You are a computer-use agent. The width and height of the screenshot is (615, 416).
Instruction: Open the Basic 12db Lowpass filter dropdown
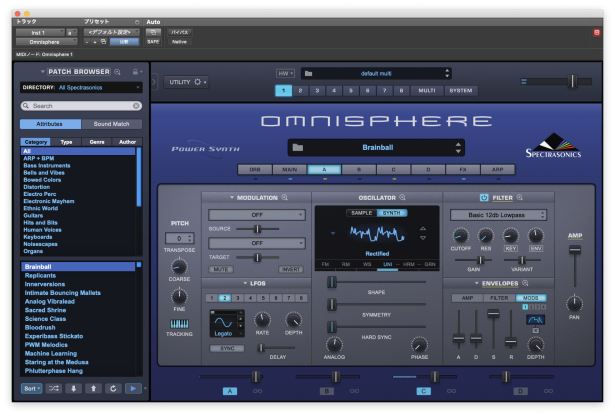[x=499, y=215]
